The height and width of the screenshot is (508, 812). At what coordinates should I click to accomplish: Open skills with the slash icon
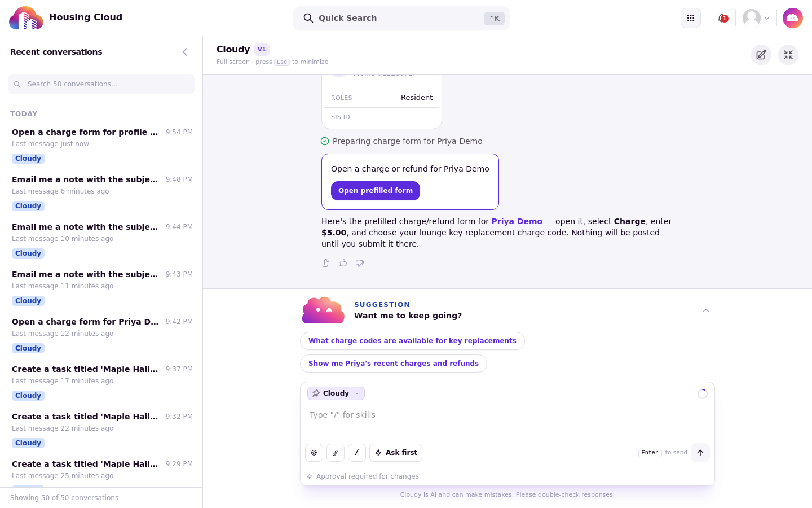pyautogui.click(x=357, y=453)
